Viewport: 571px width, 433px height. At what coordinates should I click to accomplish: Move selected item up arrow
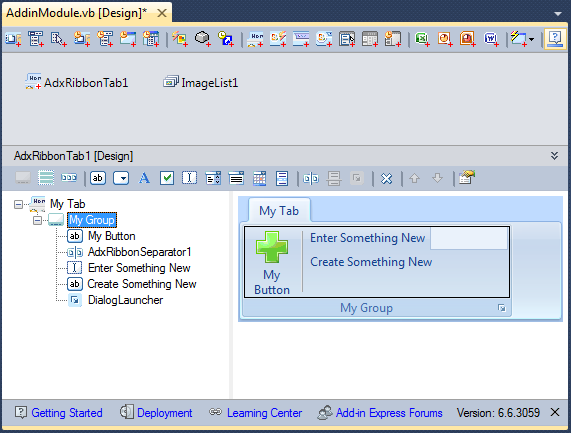(x=414, y=178)
